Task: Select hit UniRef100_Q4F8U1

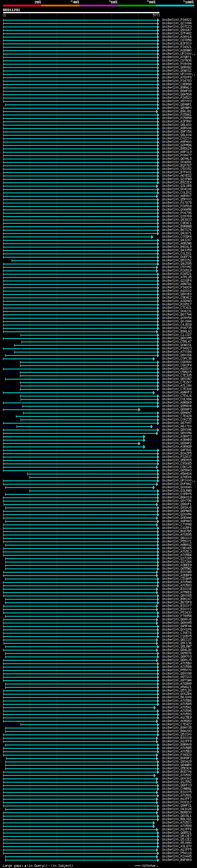Action: tap(176, 450)
